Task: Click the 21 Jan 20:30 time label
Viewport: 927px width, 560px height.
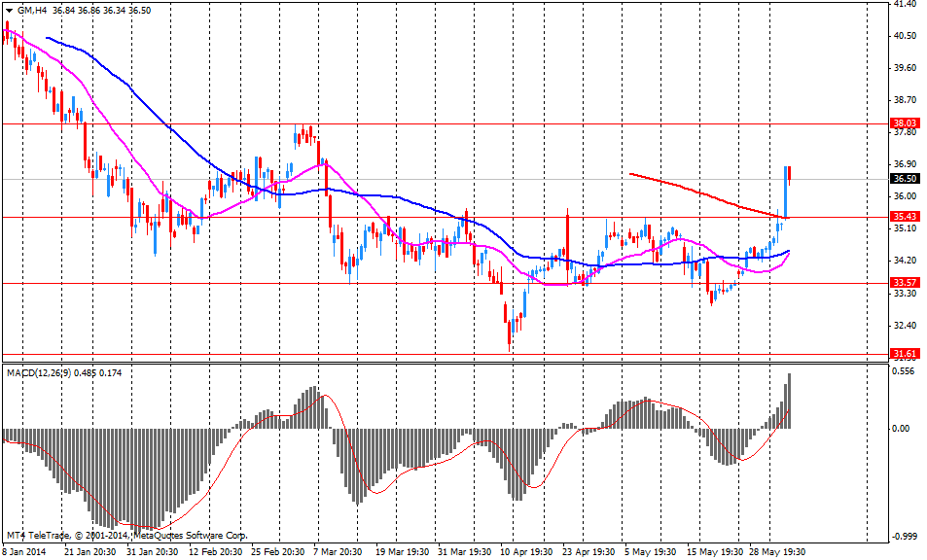Action: click(88, 551)
